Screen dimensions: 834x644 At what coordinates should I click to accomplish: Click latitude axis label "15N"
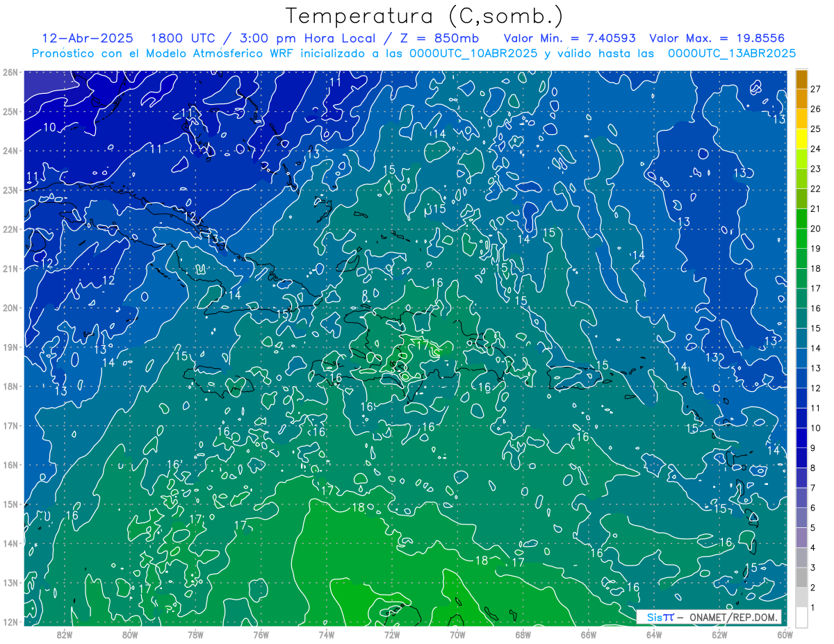click(10, 504)
